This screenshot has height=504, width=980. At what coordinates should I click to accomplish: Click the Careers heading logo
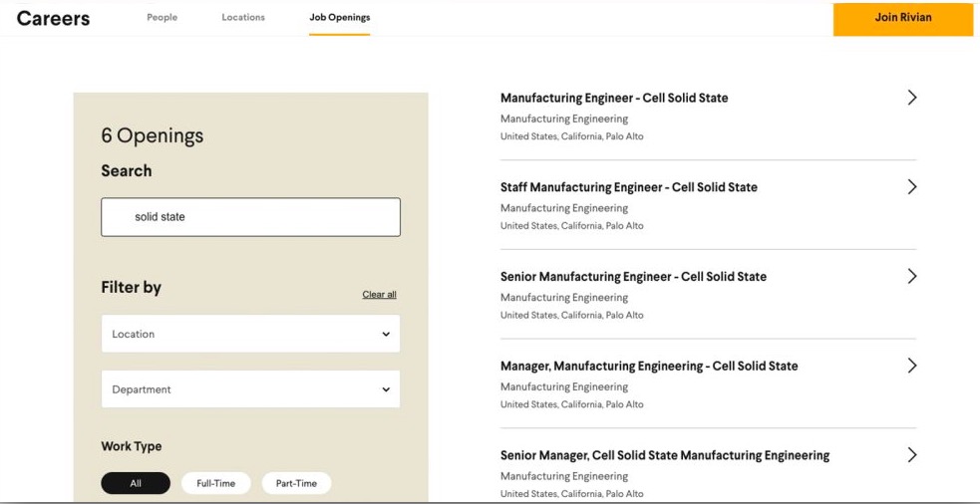53,19
